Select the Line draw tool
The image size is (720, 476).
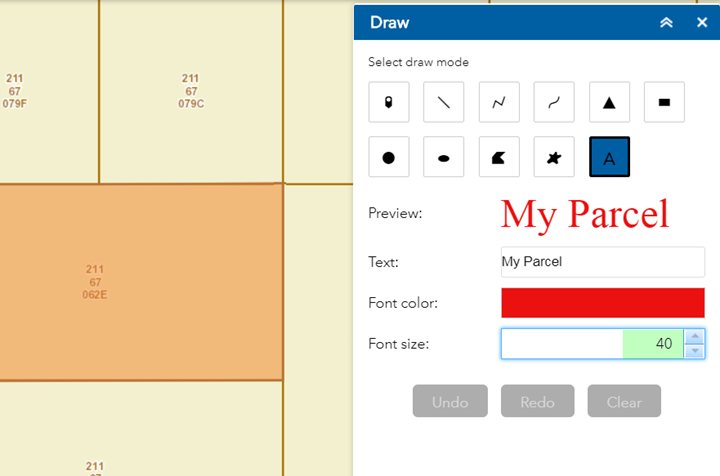[444, 102]
